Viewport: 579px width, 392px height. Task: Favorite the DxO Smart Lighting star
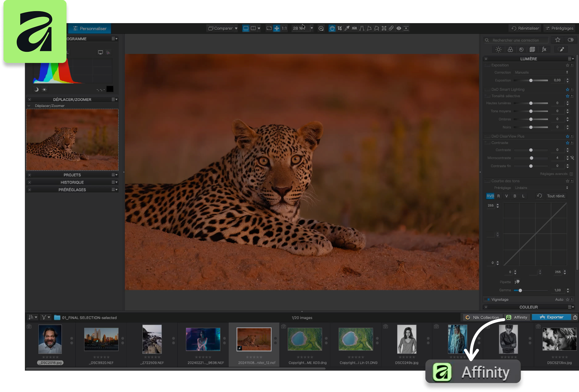pos(568,90)
